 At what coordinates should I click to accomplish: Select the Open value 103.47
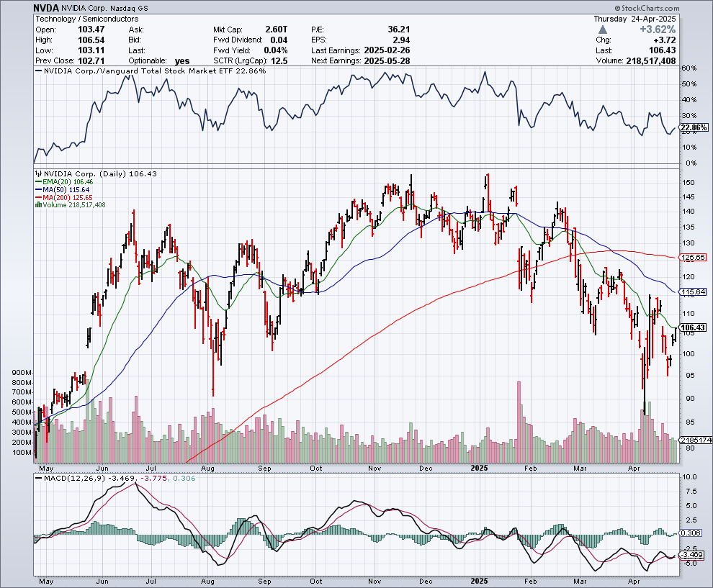[x=91, y=30]
